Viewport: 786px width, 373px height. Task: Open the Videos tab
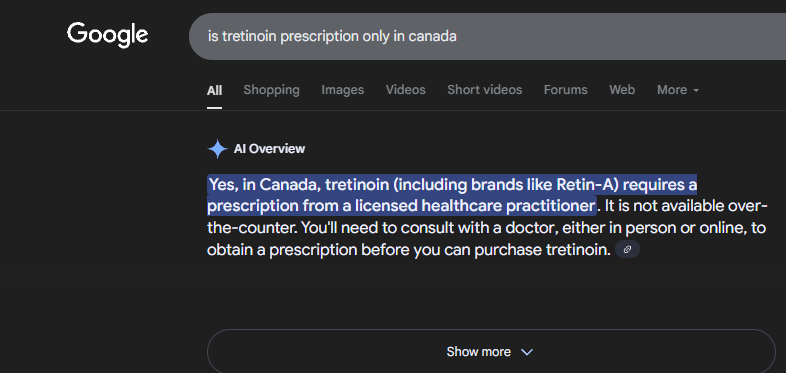(406, 90)
